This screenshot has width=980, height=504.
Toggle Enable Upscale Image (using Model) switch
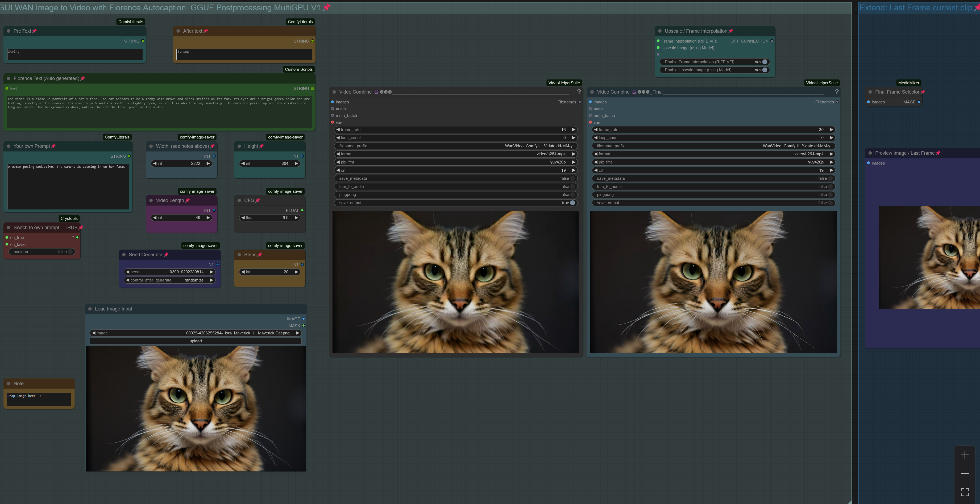coord(764,70)
